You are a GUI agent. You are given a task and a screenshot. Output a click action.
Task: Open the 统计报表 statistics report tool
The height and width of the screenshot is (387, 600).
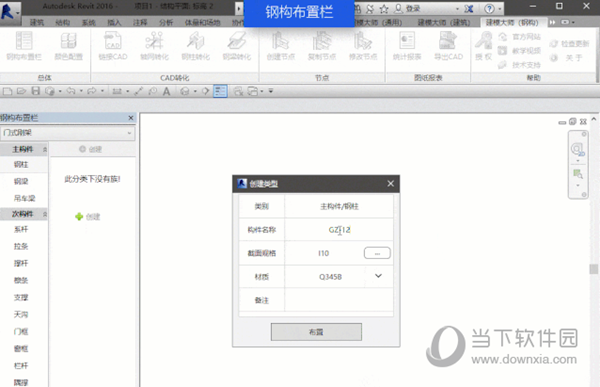point(407,46)
